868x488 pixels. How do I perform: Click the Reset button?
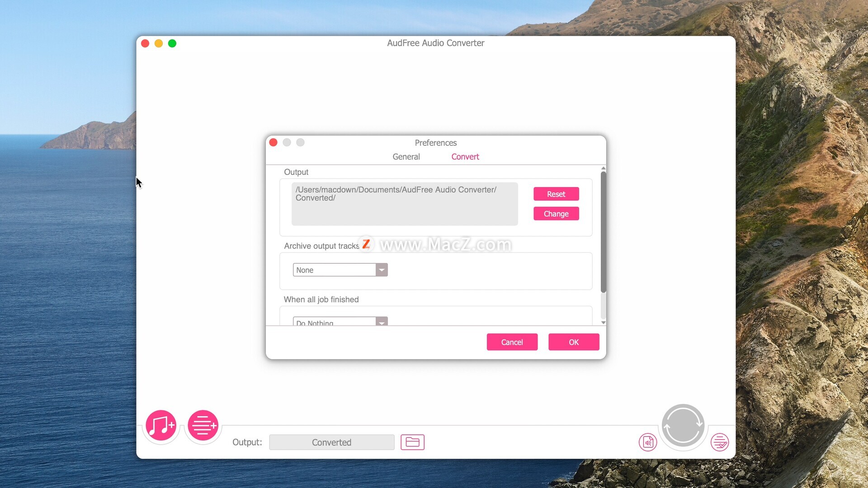556,194
